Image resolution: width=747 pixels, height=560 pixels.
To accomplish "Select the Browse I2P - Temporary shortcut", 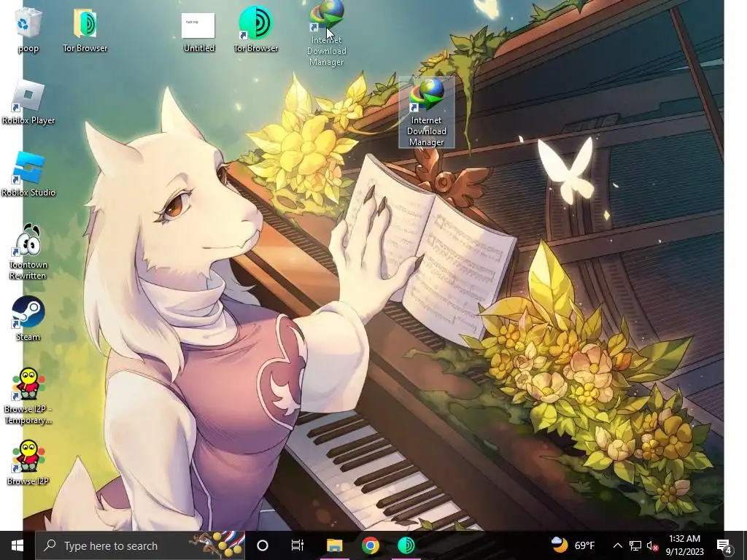I will click(x=28, y=396).
